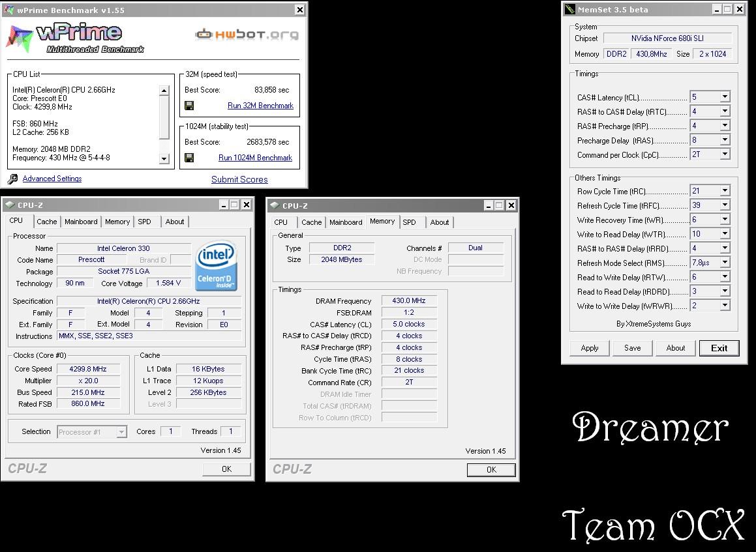Click the Rated FSB 860.0 MHz value
This screenshot has width=756, height=552.
tap(88, 403)
